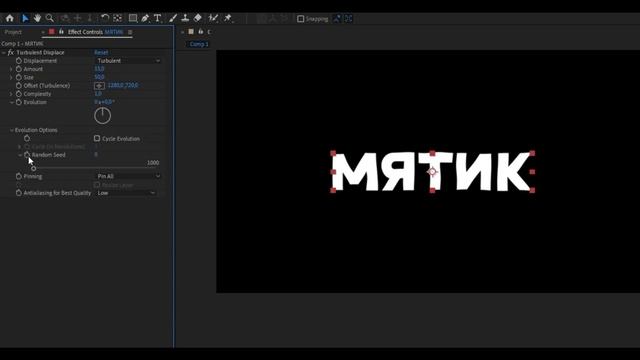Click the lock icon beside Effect Controls tab

[61, 32]
